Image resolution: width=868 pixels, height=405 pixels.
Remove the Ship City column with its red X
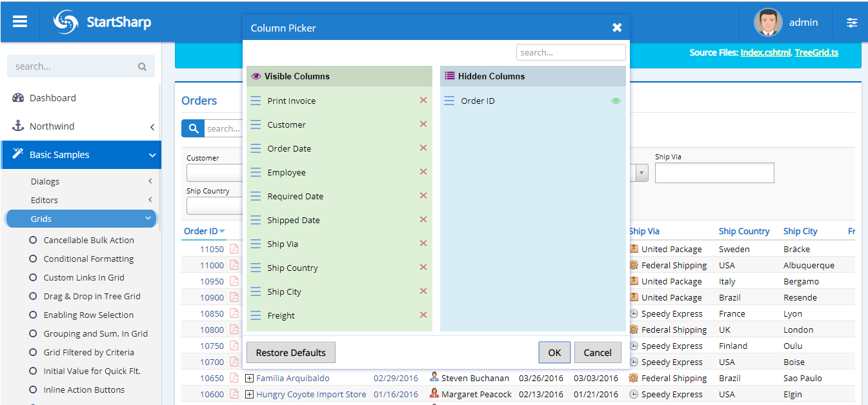tap(423, 291)
